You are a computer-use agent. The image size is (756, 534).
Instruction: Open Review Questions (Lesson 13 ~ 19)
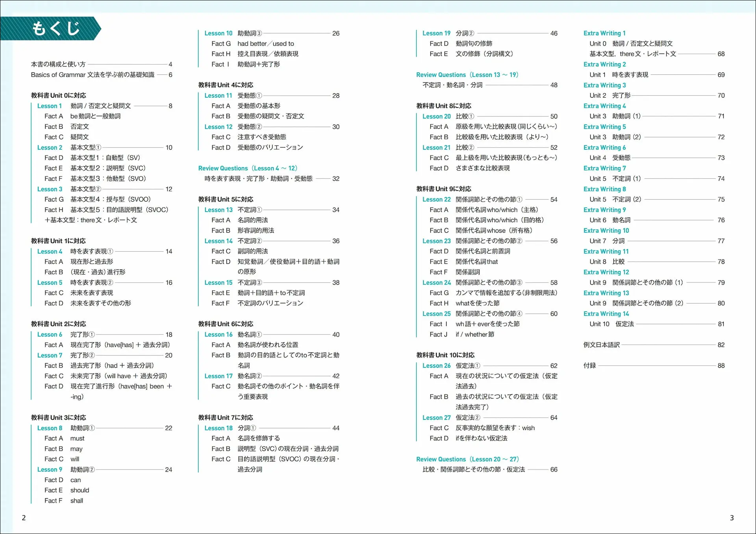(x=467, y=75)
